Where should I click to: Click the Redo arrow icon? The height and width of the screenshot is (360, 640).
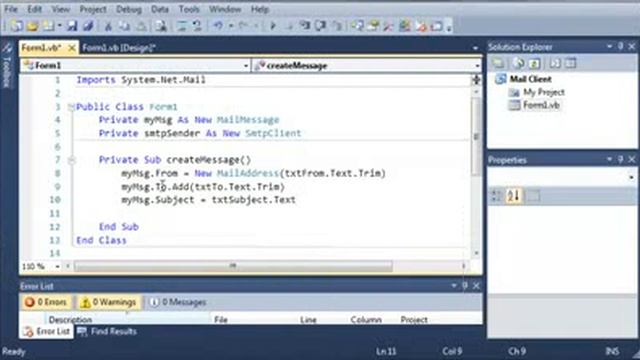pos(244,27)
